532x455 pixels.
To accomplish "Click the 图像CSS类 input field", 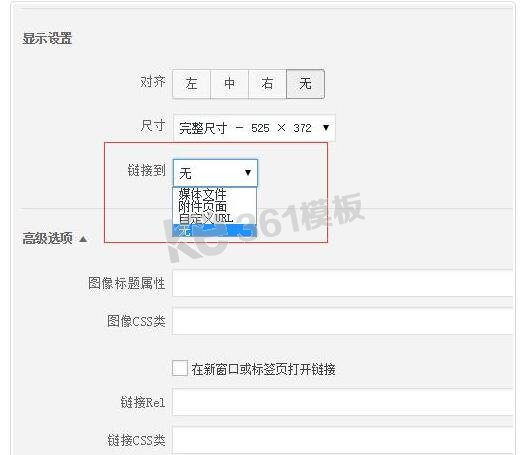I will click(x=343, y=321).
